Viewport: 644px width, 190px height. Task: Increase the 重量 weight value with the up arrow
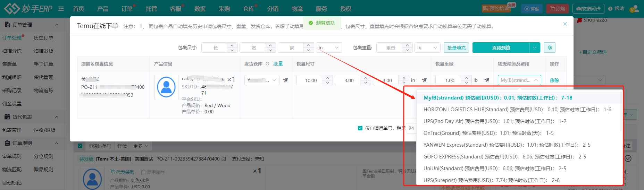407,45
